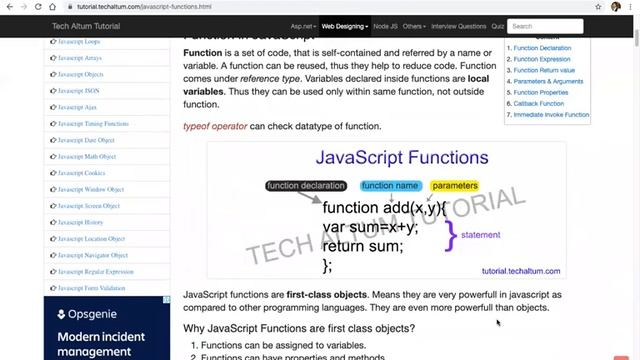Open the Javascript Ajax sidebar link
The image size is (640, 360).
(x=77, y=107)
